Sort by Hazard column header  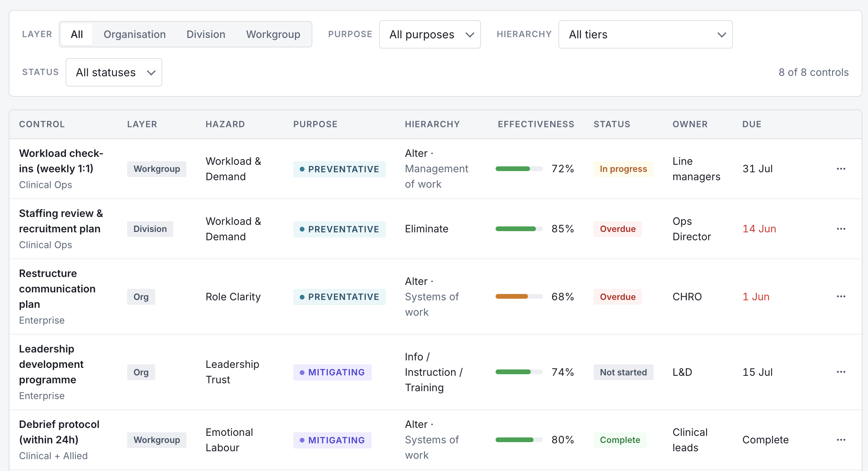225,124
